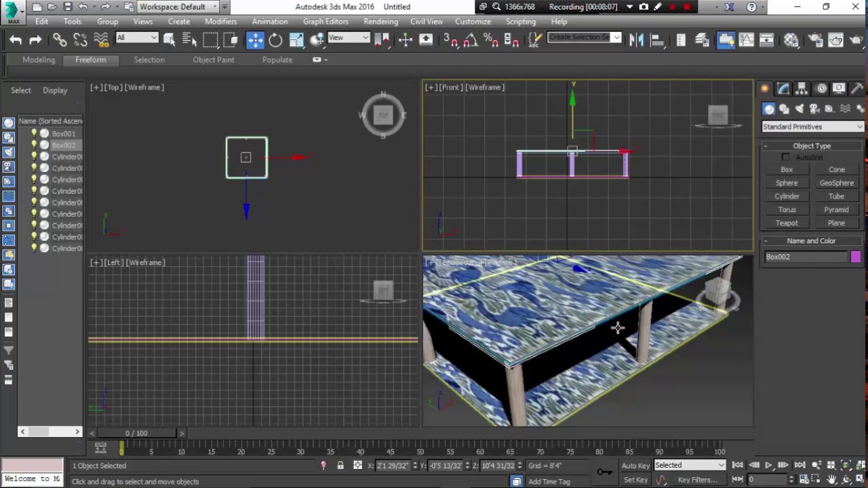Open the Manage Layers icon
The height and width of the screenshot is (488, 868).
click(x=702, y=40)
